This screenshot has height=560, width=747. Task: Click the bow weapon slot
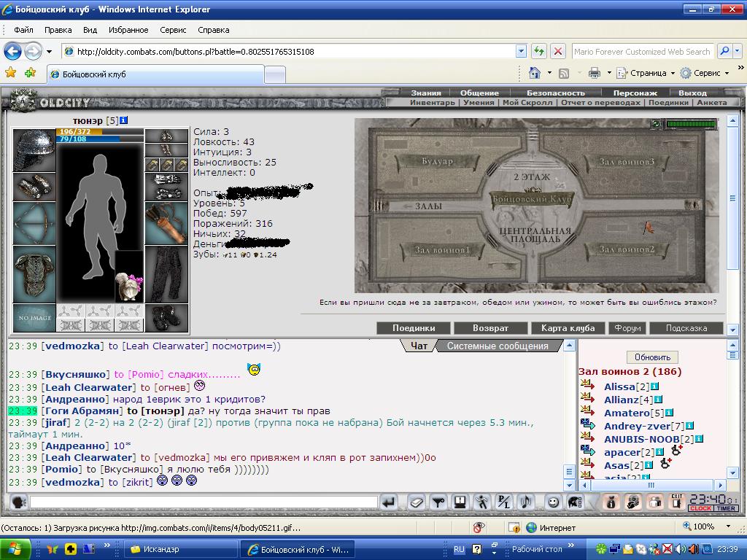click(34, 223)
